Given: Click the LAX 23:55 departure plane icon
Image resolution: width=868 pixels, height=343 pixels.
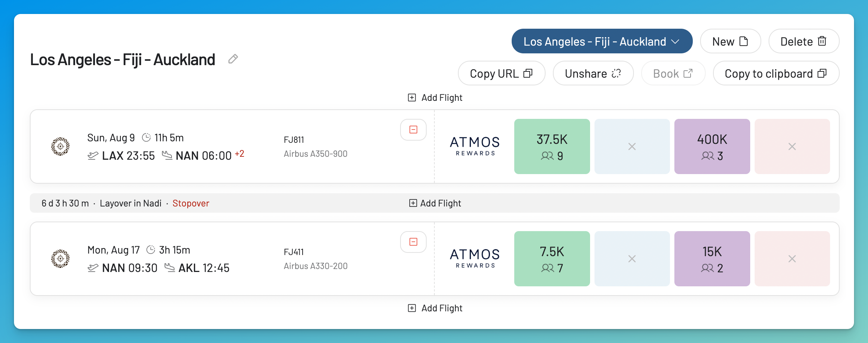Looking at the screenshot, I should 93,156.
